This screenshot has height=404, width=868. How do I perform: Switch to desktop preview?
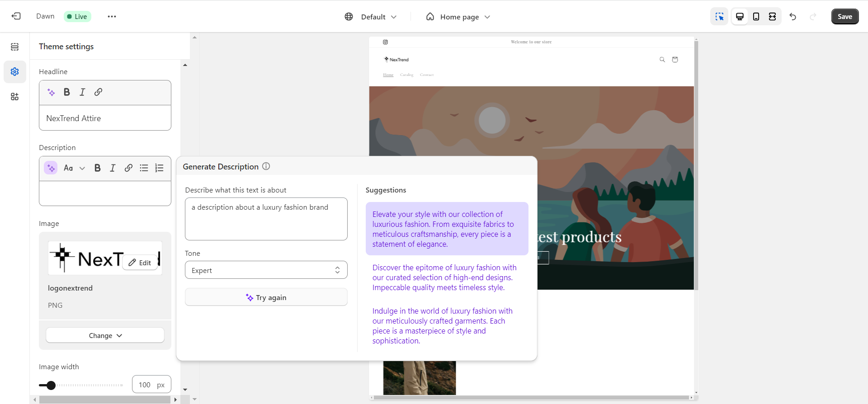[740, 17]
